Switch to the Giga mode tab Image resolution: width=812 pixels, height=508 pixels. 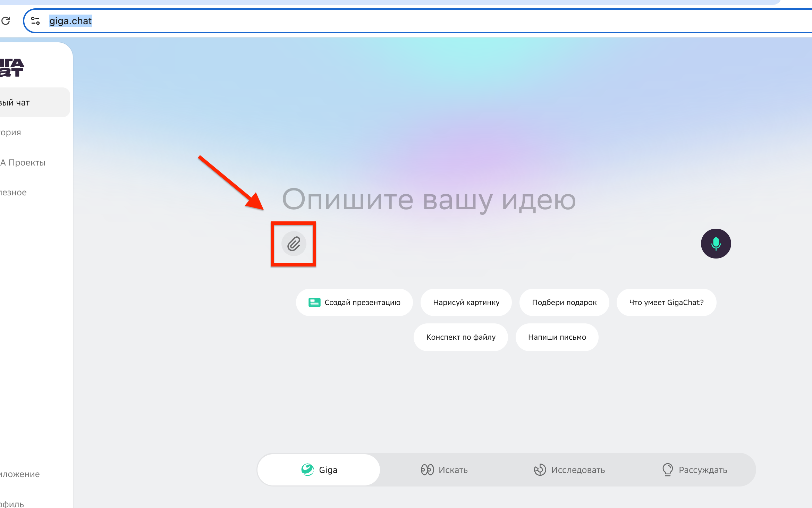pos(319,470)
